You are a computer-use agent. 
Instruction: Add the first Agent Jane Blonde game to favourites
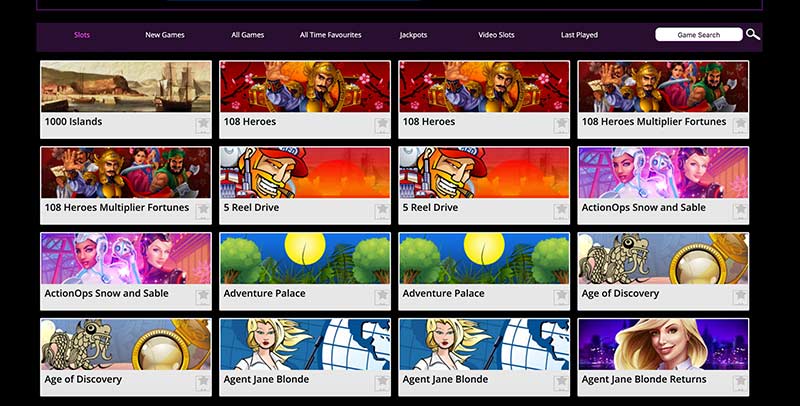382,383
